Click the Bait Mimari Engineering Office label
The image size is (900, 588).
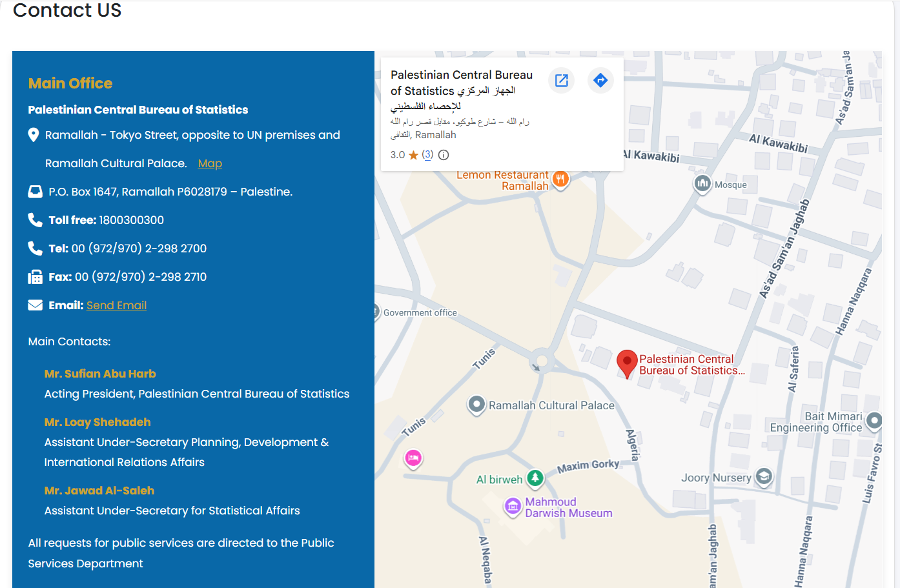(816, 422)
